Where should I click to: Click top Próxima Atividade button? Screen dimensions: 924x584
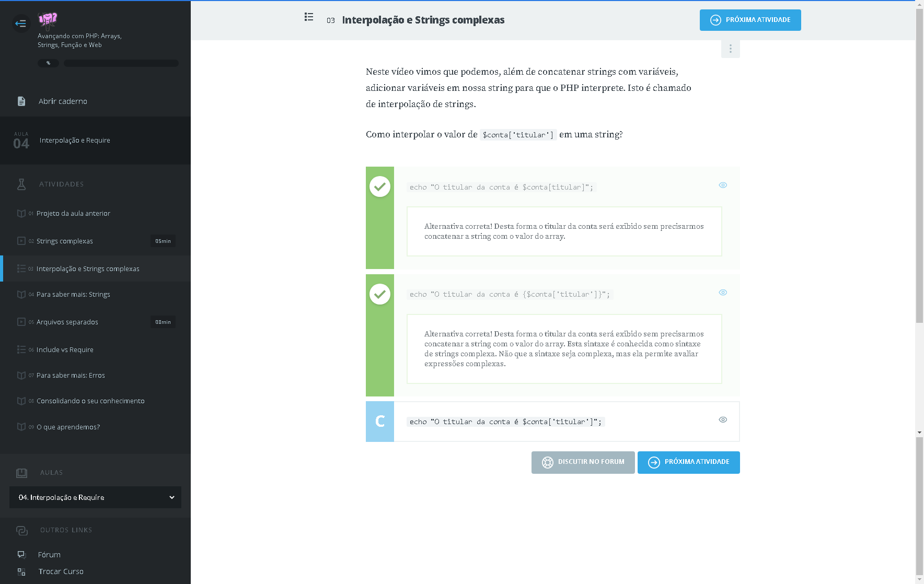(750, 20)
